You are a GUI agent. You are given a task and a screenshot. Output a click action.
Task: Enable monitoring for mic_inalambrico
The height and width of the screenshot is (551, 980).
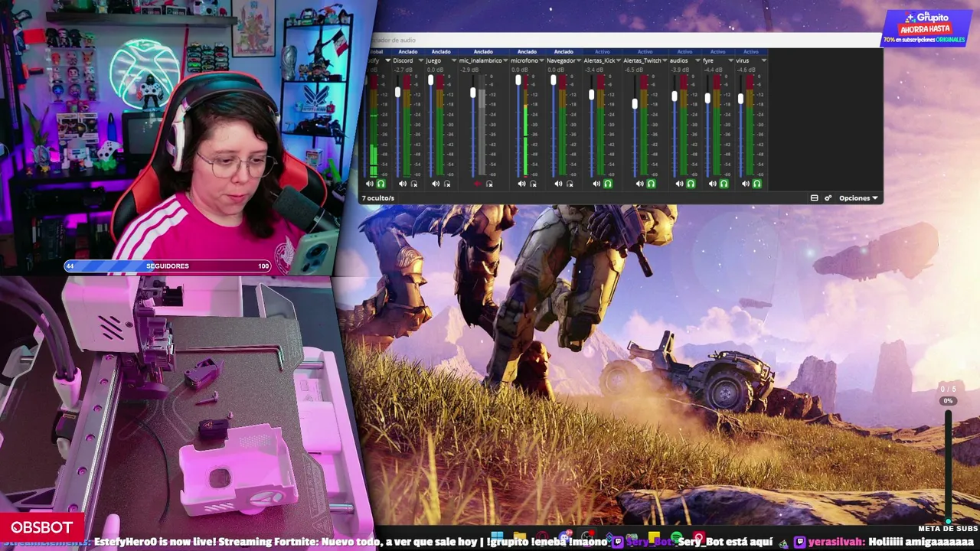point(489,184)
